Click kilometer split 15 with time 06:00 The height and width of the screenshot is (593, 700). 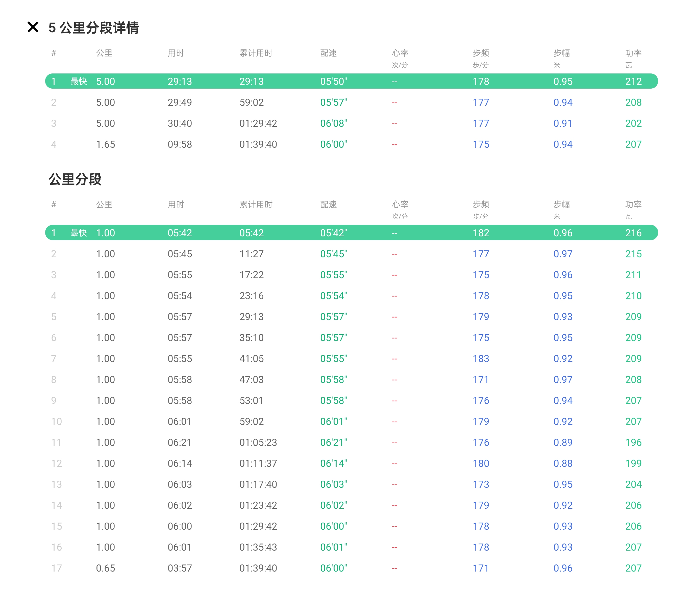(x=180, y=526)
